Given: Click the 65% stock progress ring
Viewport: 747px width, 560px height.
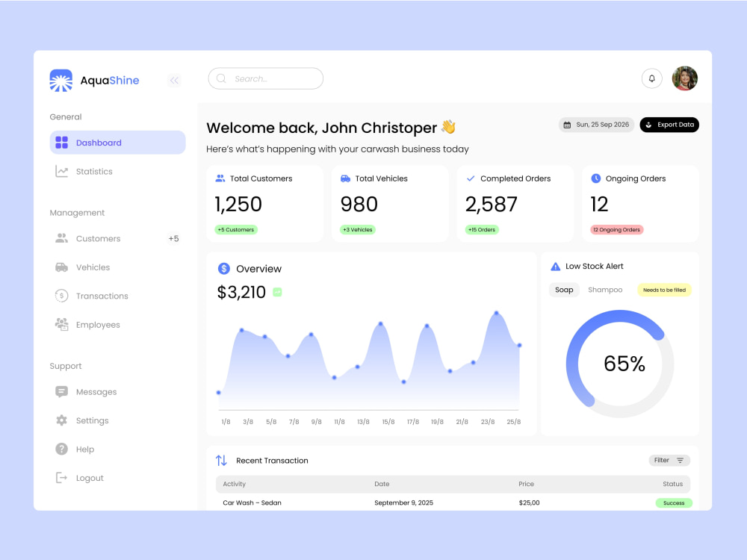Looking at the screenshot, I should coord(620,364).
